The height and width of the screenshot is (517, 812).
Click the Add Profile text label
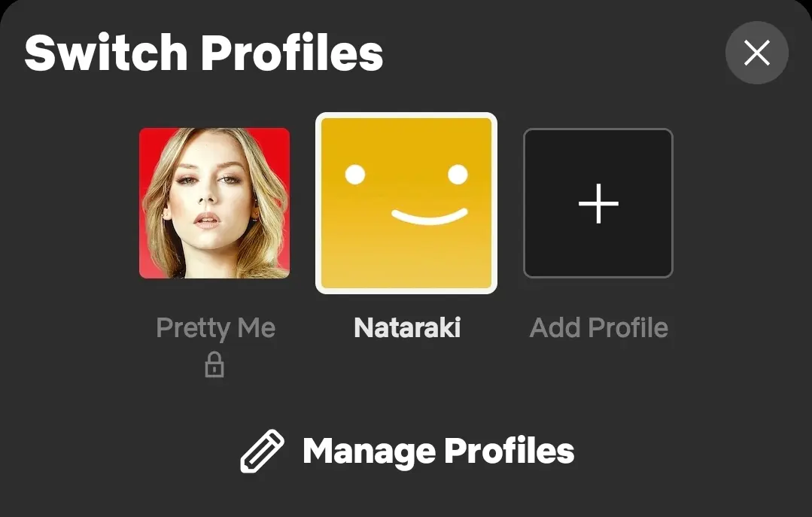[598, 327]
